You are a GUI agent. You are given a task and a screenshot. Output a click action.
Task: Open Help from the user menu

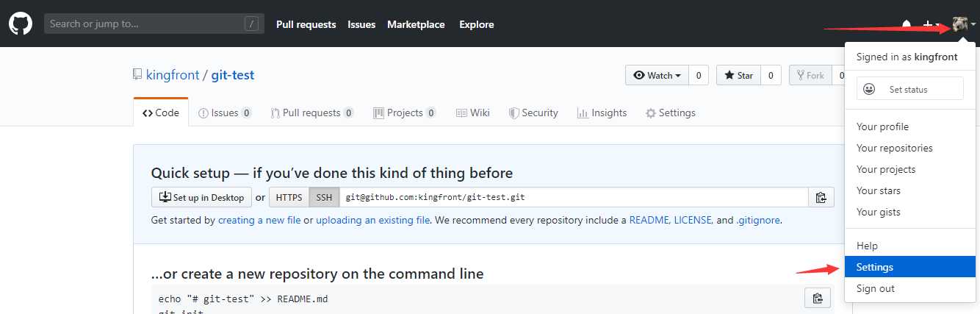pyautogui.click(x=910, y=246)
